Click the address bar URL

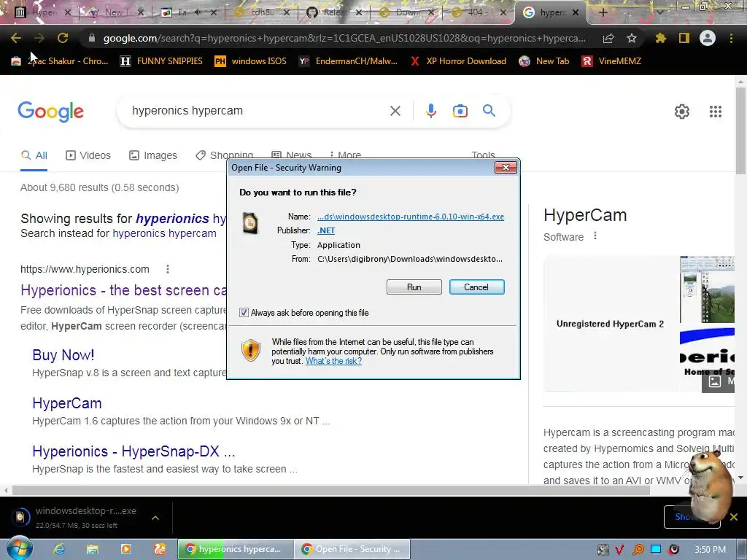344,38
